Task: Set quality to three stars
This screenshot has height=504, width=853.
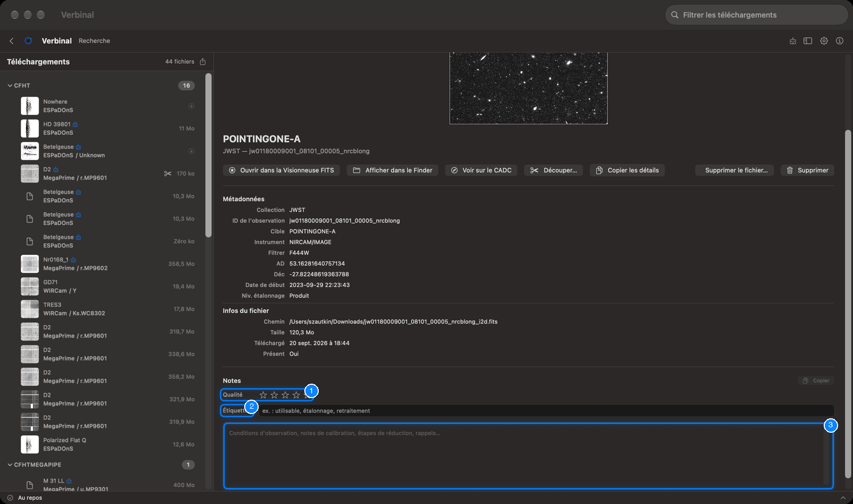Action: pos(285,395)
